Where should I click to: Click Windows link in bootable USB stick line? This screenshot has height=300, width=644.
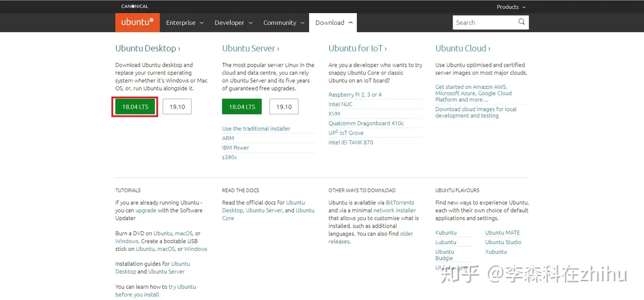[196, 249]
